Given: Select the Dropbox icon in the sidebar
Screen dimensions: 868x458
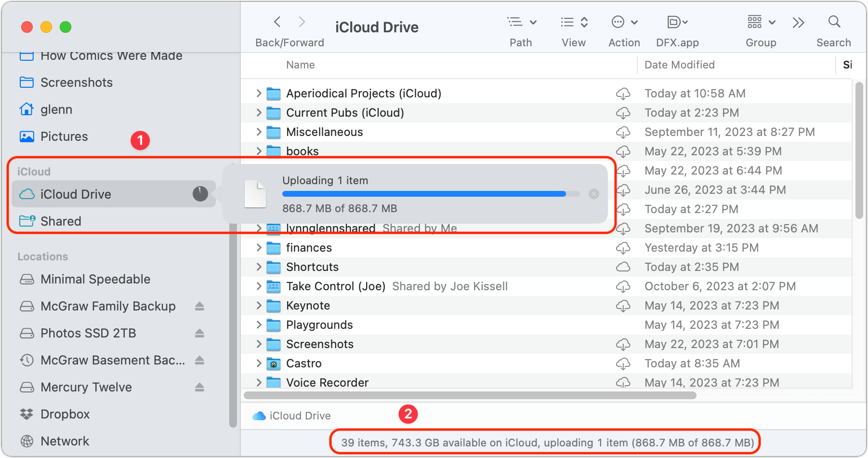Looking at the screenshot, I should pos(26,414).
